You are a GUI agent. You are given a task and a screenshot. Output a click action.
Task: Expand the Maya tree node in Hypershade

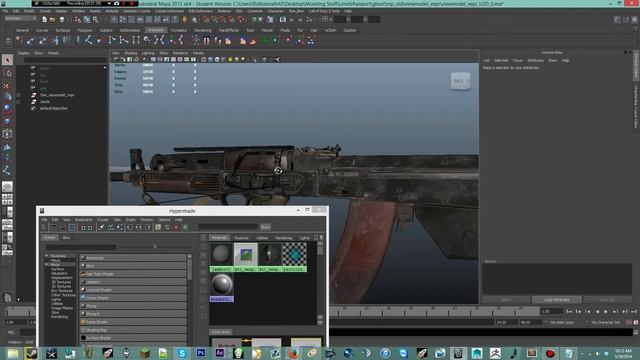(x=47, y=264)
